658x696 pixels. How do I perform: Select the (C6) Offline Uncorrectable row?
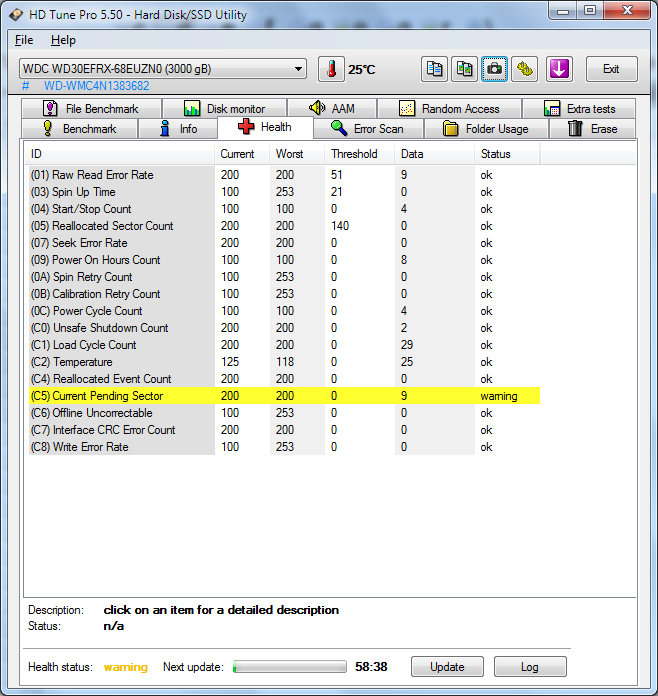[x=285, y=413]
